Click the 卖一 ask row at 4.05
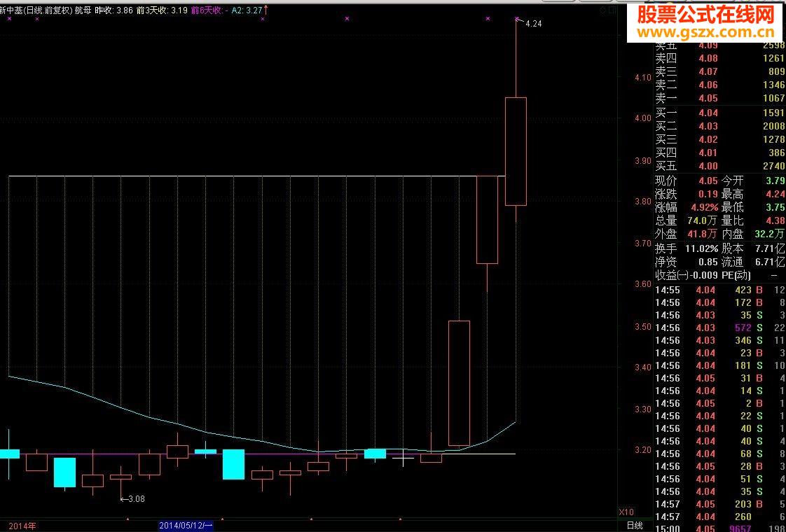Screen dimensions: 786x532 (720, 98)
